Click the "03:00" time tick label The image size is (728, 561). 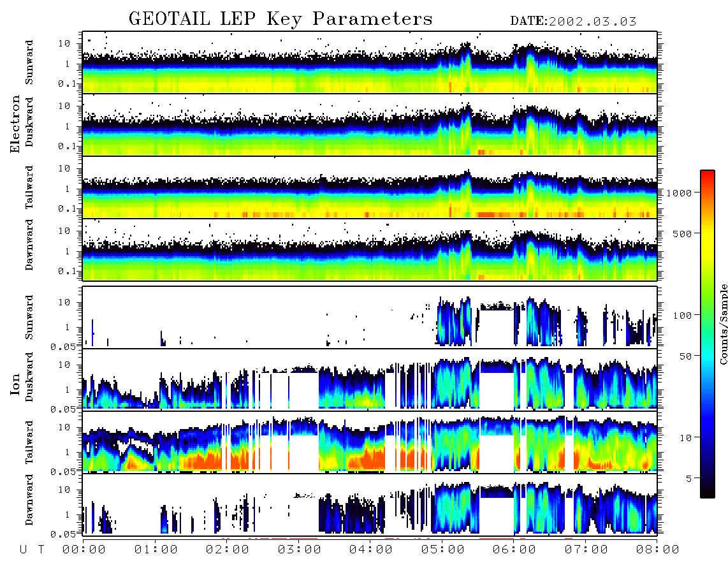[300, 550]
